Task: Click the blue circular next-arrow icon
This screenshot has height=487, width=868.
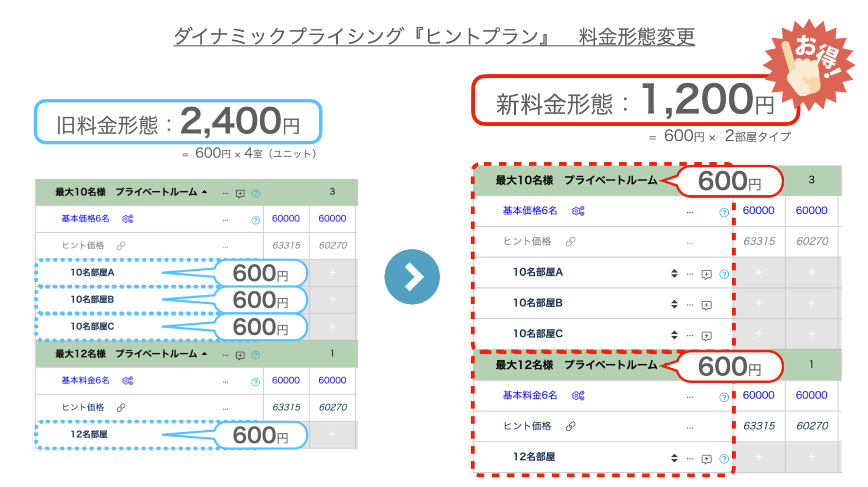Action: point(412,276)
